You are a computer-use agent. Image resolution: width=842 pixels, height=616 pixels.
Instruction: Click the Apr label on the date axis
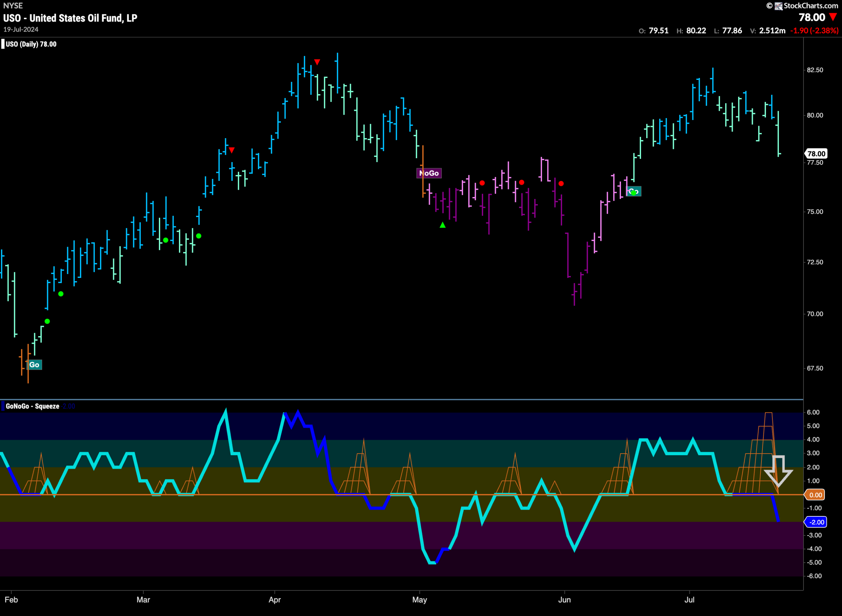coord(275,600)
